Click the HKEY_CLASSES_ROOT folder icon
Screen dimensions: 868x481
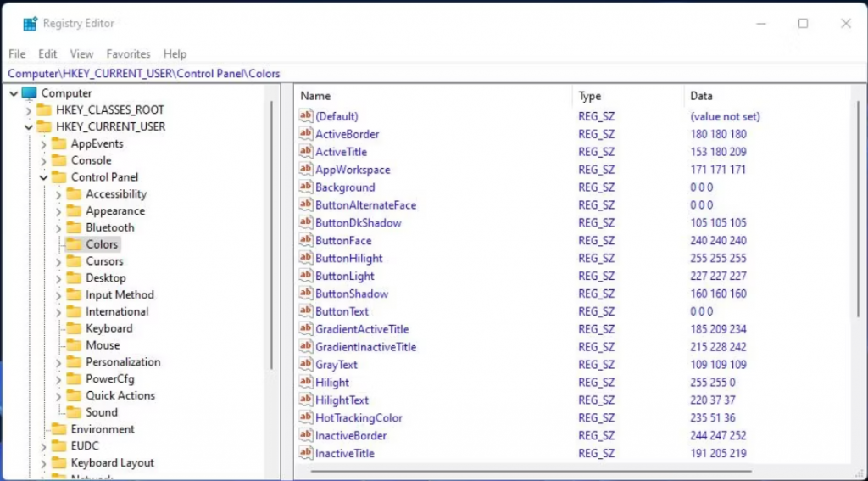[x=44, y=109]
